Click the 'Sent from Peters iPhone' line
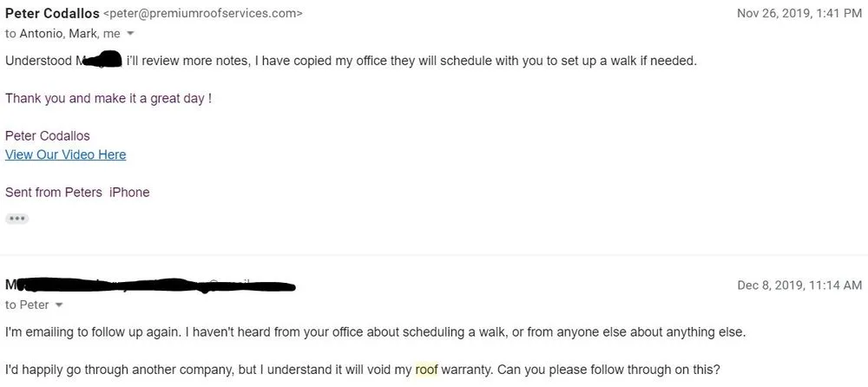Screen dimensions: 868x387 (77, 192)
